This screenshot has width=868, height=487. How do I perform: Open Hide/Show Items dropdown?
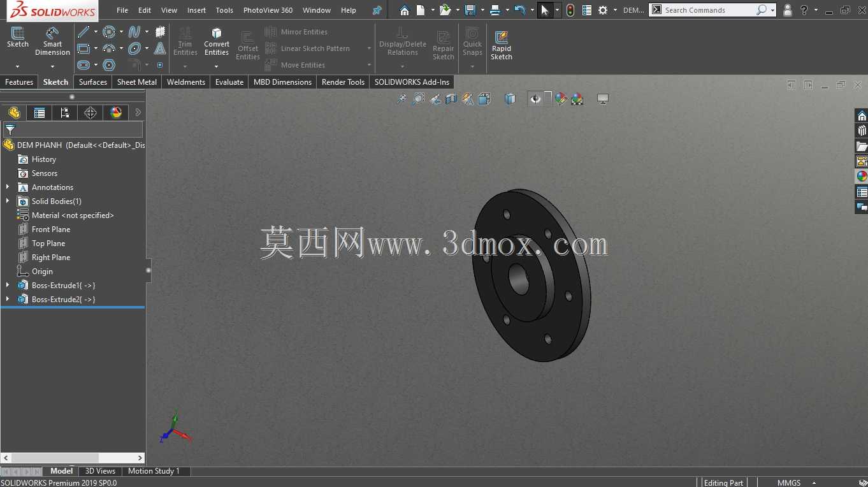(x=547, y=99)
